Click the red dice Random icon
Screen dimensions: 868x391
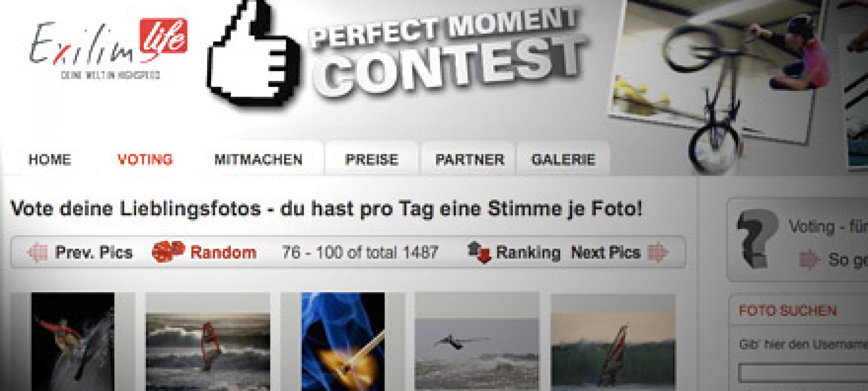[x=168, y=251]
